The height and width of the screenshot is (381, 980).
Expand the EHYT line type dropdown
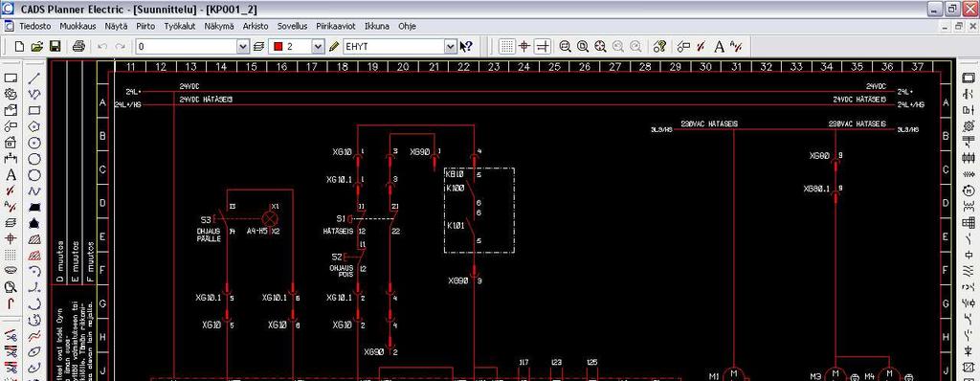pos(451,46)
